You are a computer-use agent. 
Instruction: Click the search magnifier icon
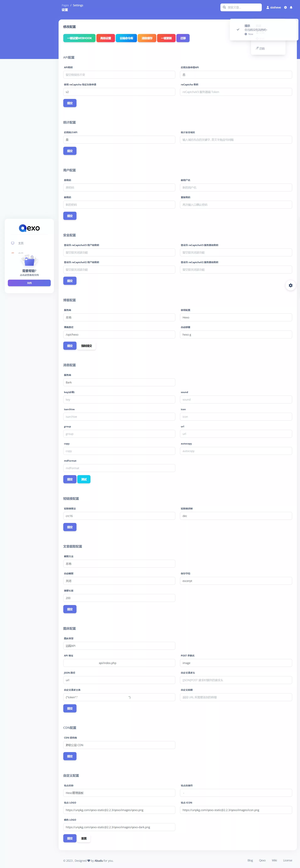(x=224, y=7)
